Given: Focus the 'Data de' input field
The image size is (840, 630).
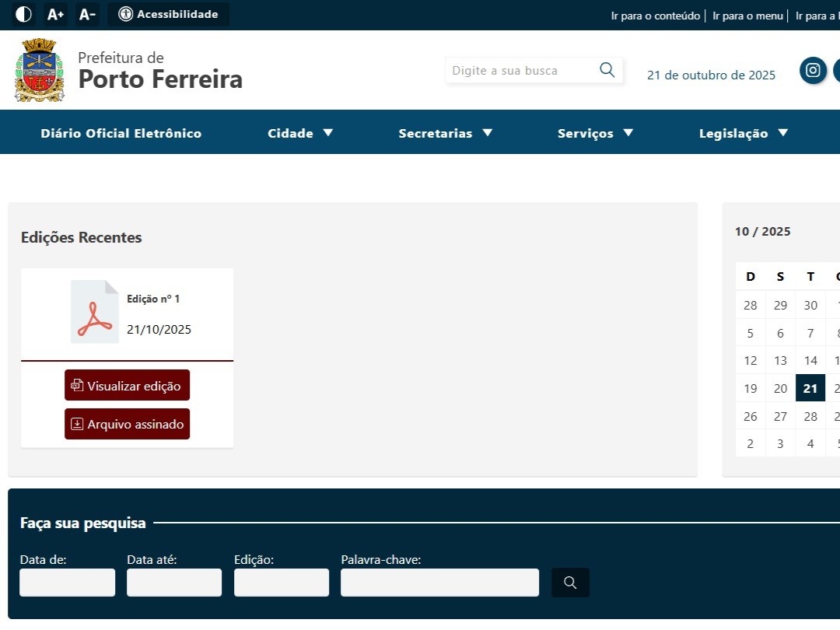Looking at the screenshot, I should click(67, 583).
